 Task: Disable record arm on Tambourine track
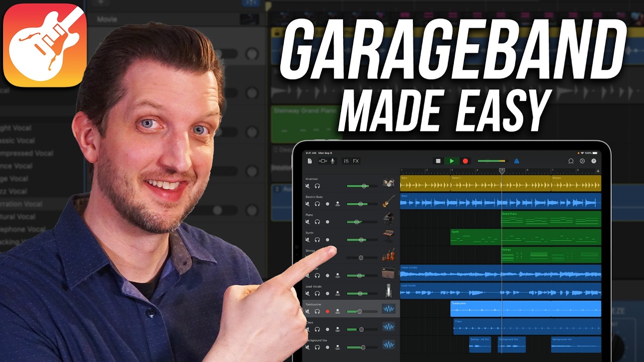tap(328, 312)
